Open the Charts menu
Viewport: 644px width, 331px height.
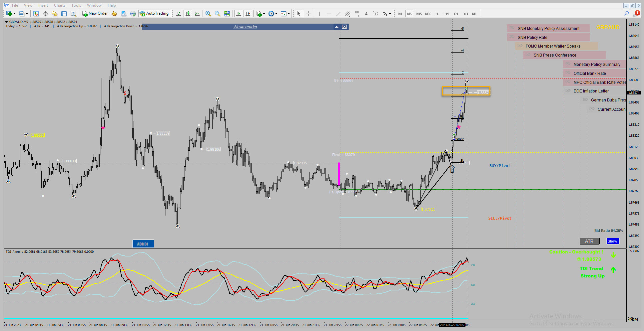(60, 5)
